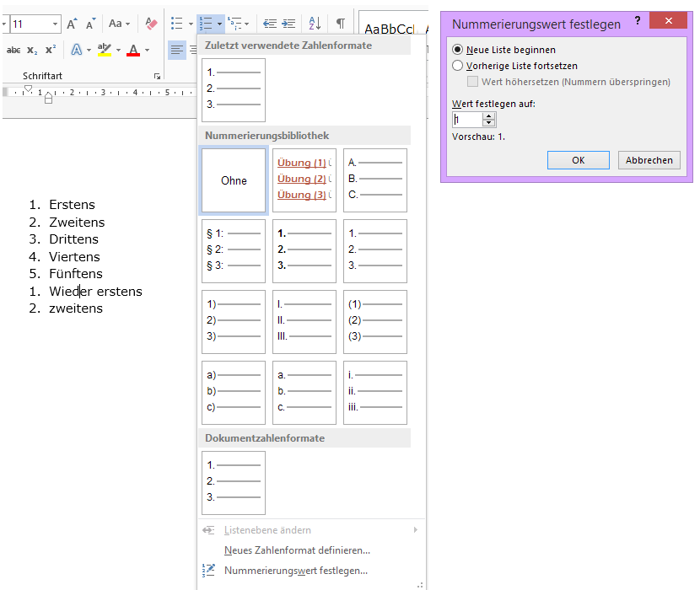The width and height of the screenshot is (700, 590).
Task: Check the 'Wert höhersetzen' checkbox
Action: pos(473,82)
